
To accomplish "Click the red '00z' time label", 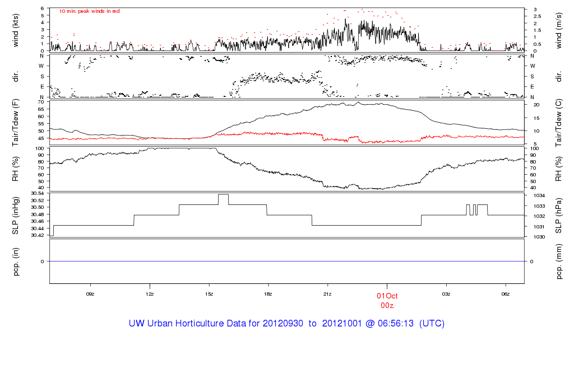I will tap(387, 306).
